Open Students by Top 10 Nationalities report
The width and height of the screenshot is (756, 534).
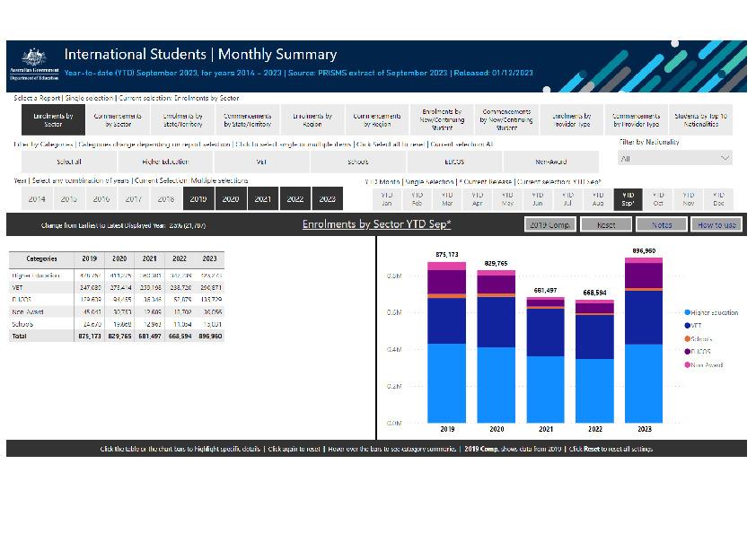pyautogui.click(x=701, y=119)
